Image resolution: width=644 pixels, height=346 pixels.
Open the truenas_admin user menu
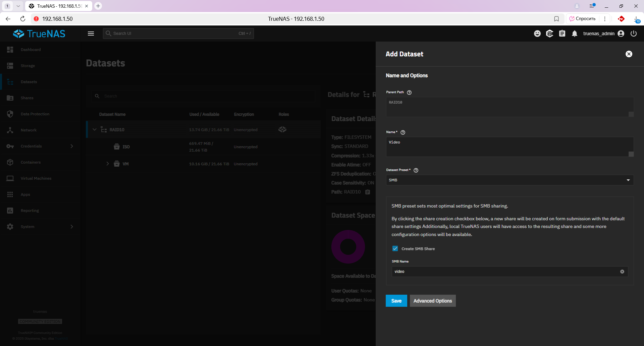(x=603, y=34)
